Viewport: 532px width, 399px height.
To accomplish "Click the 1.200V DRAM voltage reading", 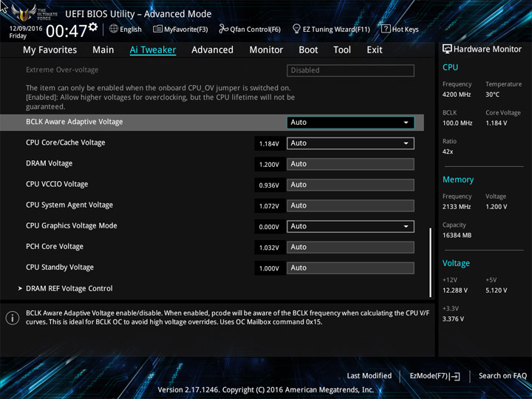I will click(270, 164).
